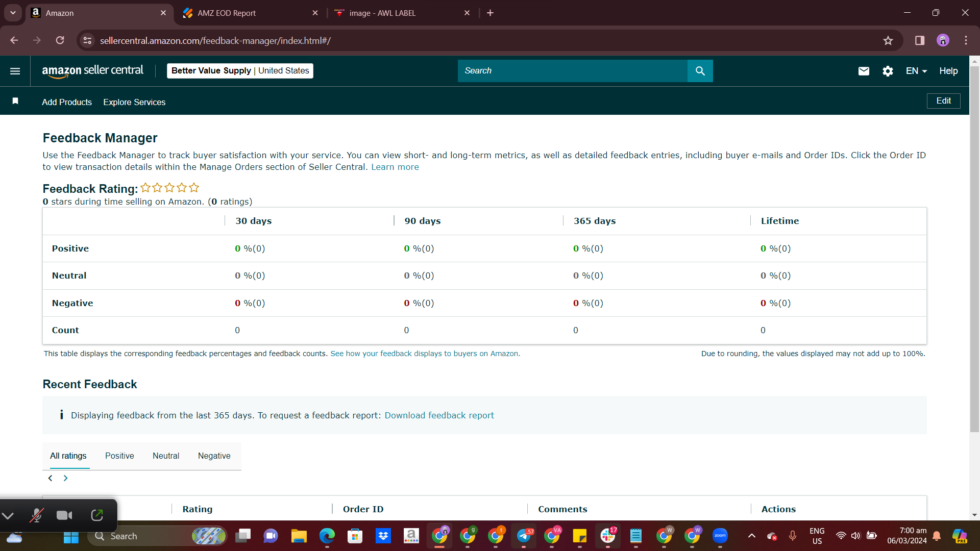Click the Download feedback report link

tap(439, 415)
